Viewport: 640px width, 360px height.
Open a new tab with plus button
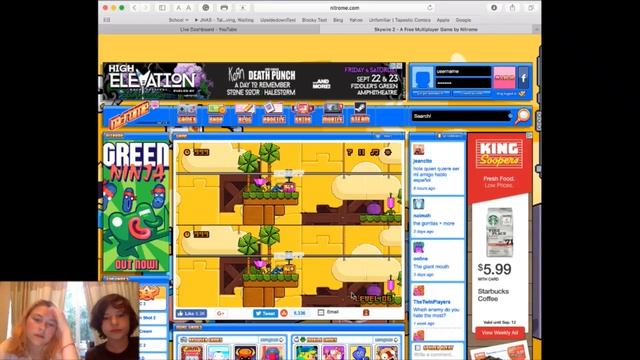coord(537,29)
